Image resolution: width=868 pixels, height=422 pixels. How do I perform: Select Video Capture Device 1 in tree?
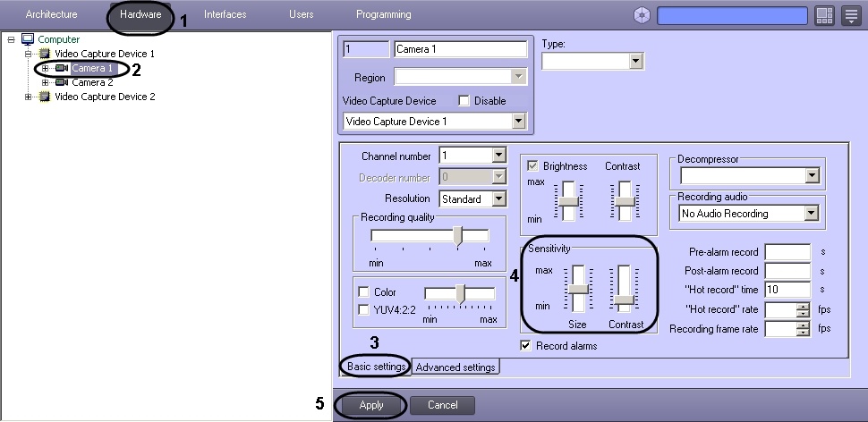[105, 54]
